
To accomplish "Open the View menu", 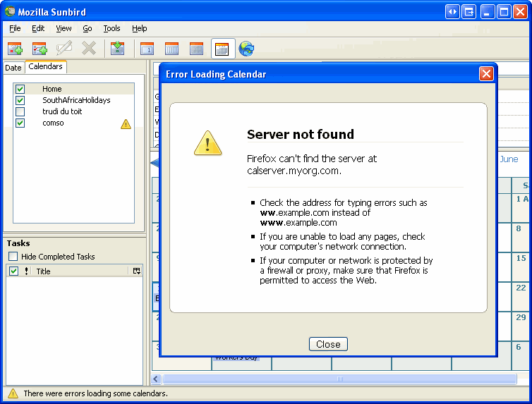I will pyautogui.click(x=64, y=28).
